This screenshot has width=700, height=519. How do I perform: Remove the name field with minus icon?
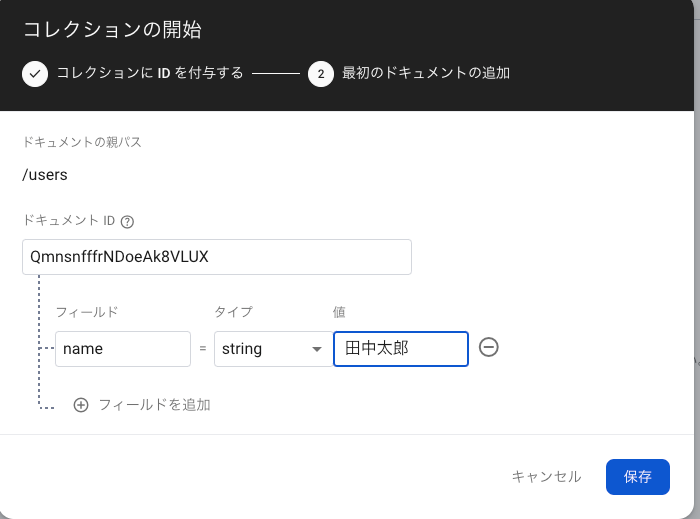point(489,348)
